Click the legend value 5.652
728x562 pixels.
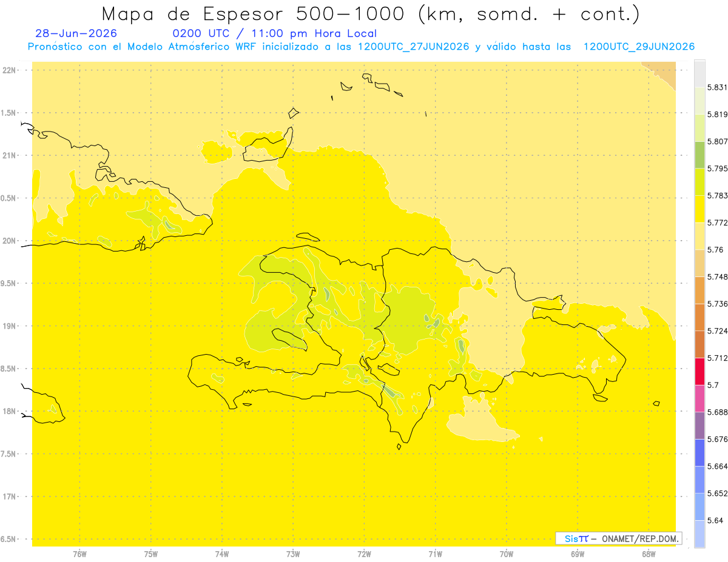coord(717,493)
